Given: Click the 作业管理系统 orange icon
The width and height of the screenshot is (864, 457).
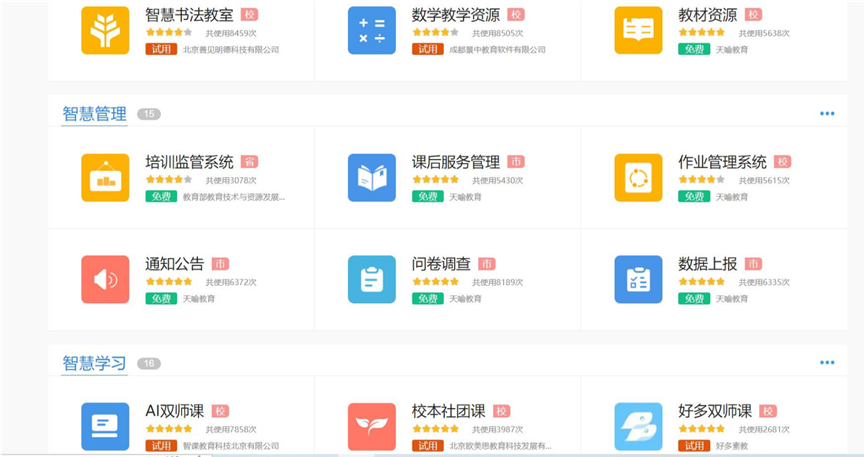Looking at the screenshot, I should point(638,178).
